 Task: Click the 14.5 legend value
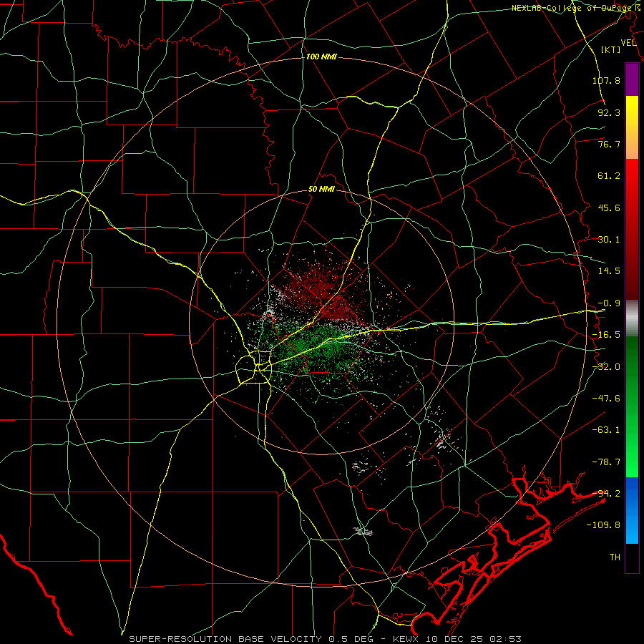click(x=609, y=271)
